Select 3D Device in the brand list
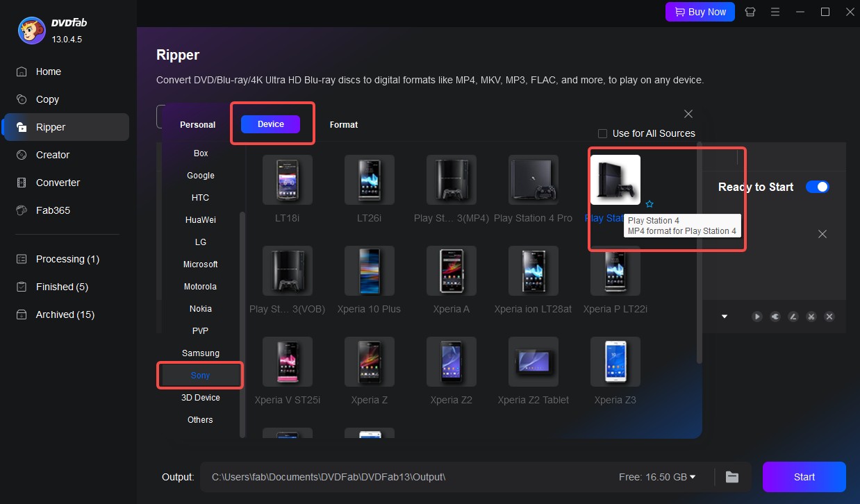 [x=201, y=398]
